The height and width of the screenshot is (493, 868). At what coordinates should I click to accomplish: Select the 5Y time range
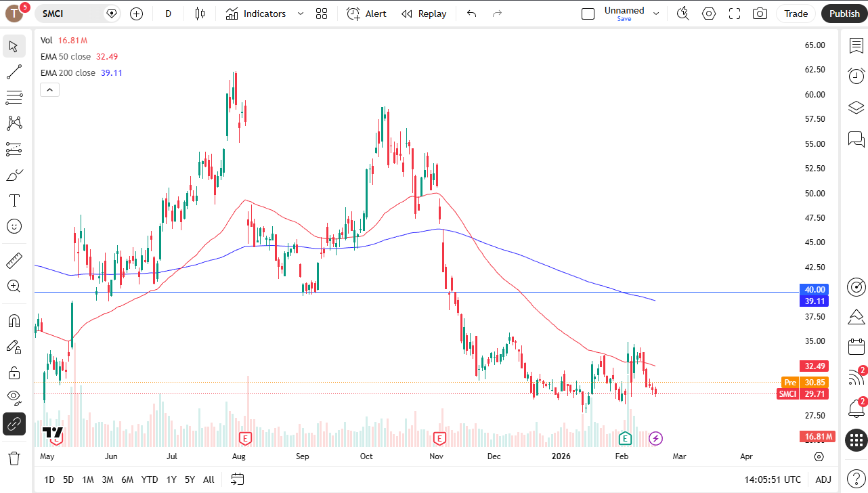click(x=190, y=479)
